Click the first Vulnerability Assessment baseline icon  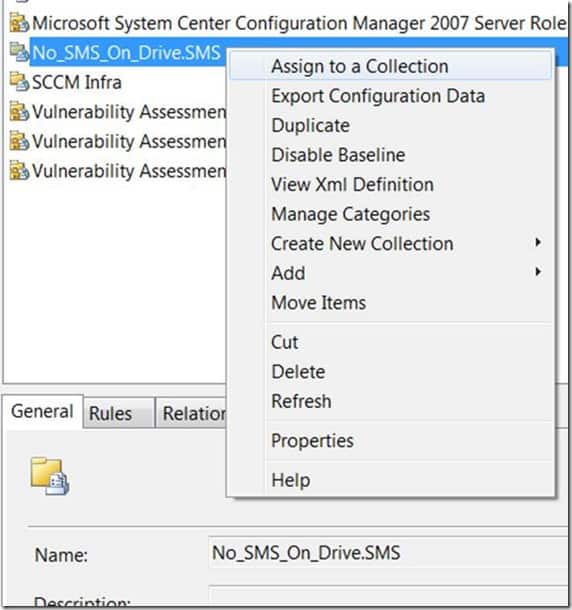19,111
